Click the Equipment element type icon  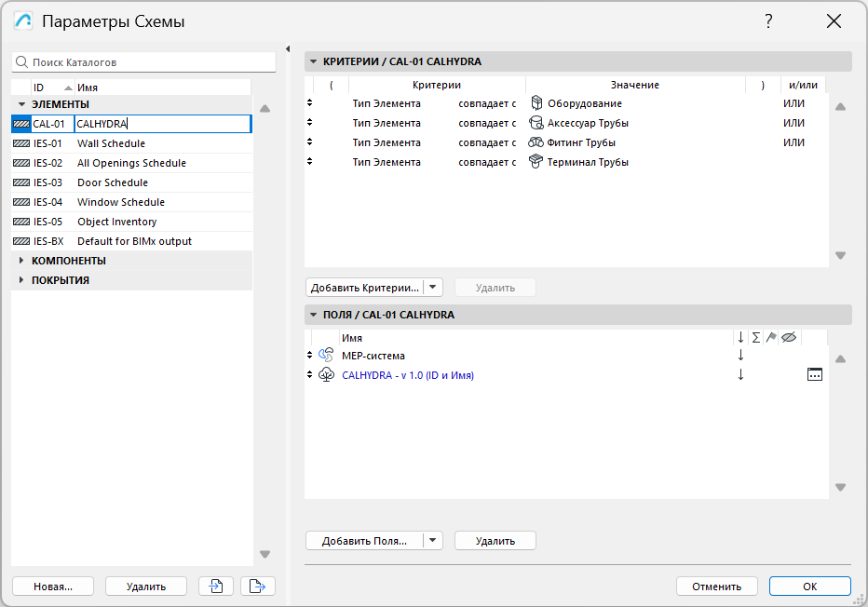[536, 103]
